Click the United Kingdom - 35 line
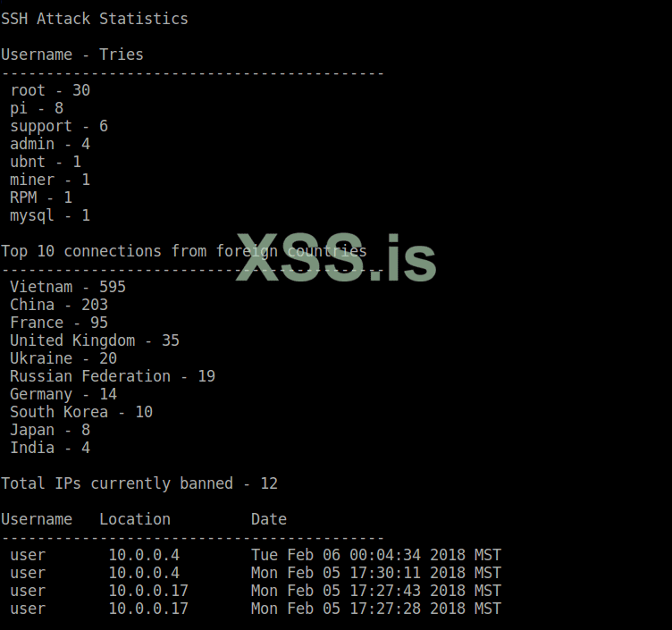672x630 pixels. (95, 340)
